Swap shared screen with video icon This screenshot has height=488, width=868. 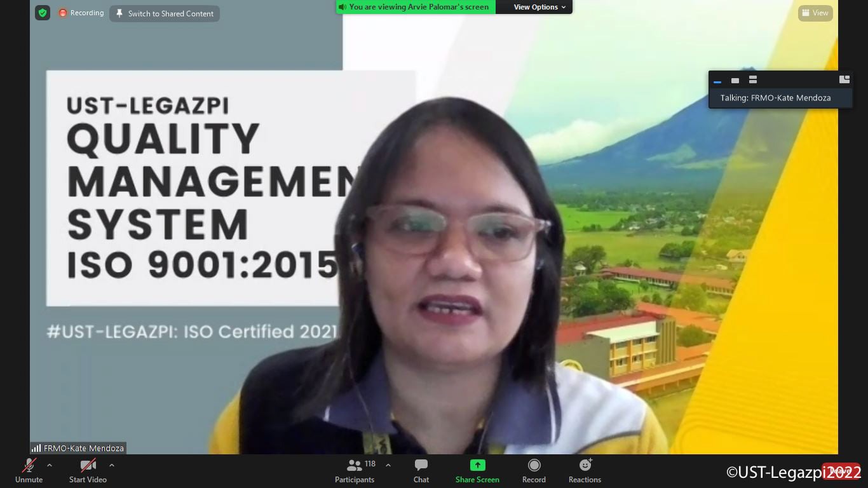coord(844,80)
